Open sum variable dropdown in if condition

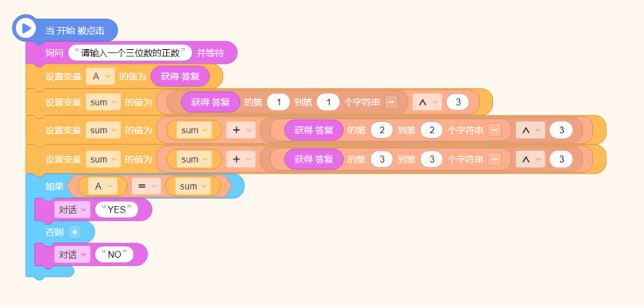[x=193, y=186]
